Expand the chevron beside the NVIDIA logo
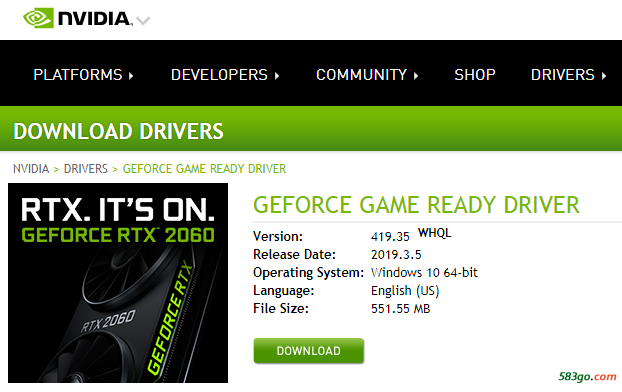Screen dimensions: 622x392 (143, 20)
